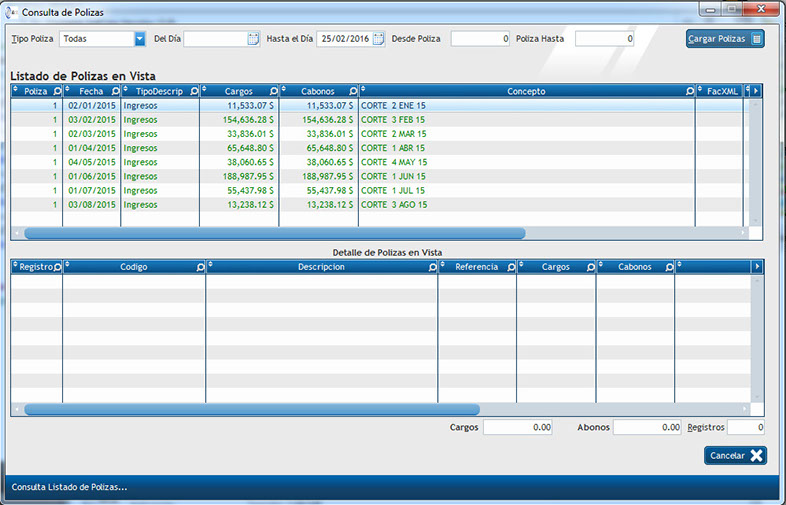Open the Del Día calendar picker
This screenshot has height=505, width=786.
click(253, 39)
